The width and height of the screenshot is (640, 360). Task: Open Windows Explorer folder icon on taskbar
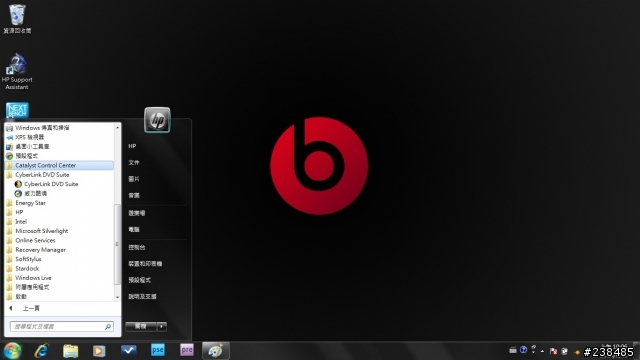[71, 351]
